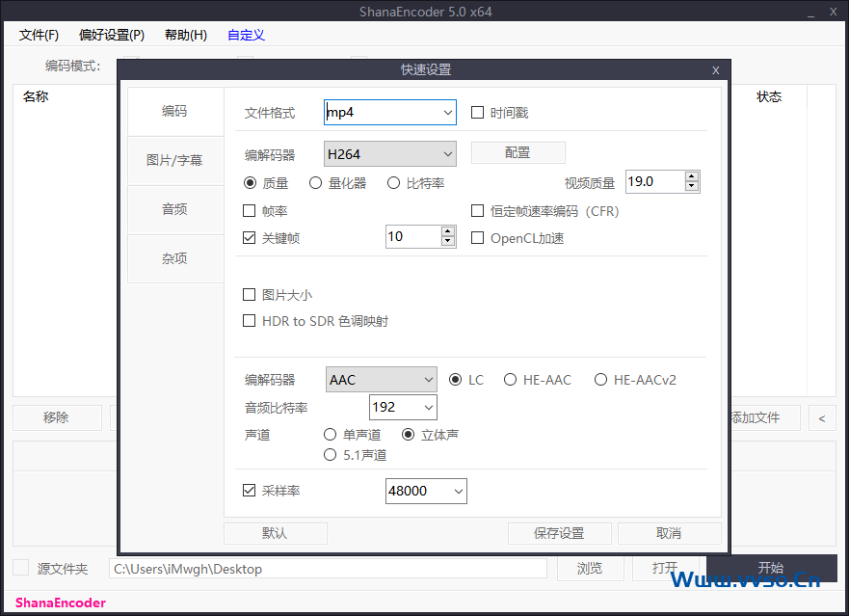Select 5.1声道 channel option

pyautogui.click(x=331, y=454)
